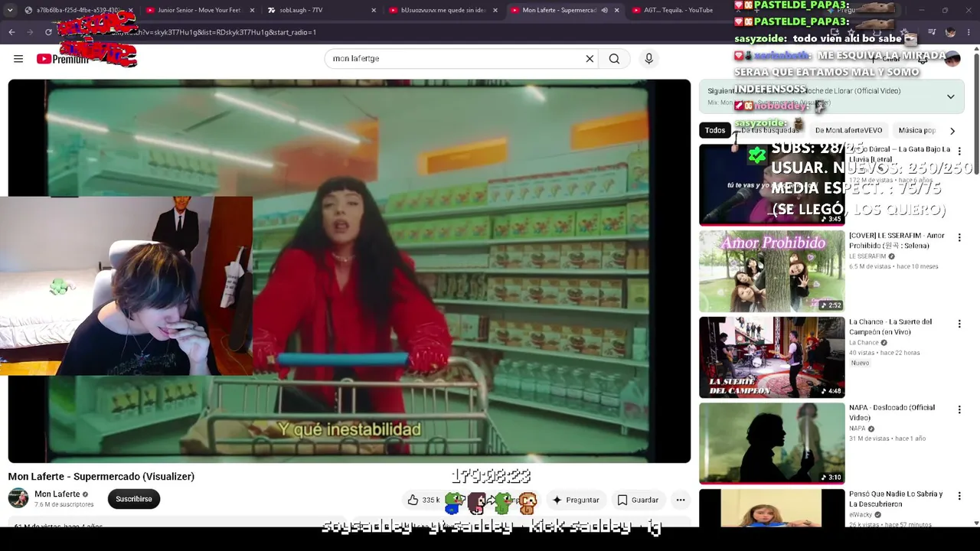Open options for the La Gata Bajo La Lluvia video
980x551 pixels.
click(959, 152)
